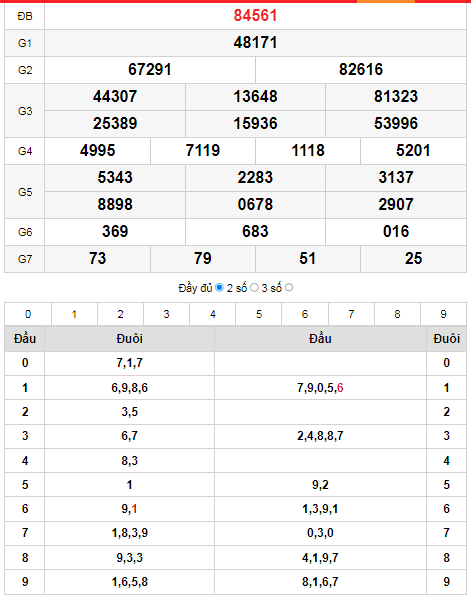This screenshot has width=471, height=596.
Task: Click the G2 result 67291
Action: 150,70
